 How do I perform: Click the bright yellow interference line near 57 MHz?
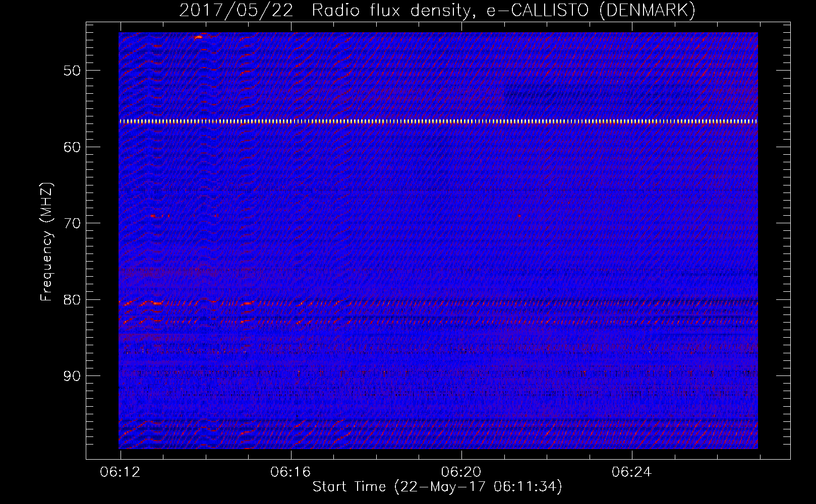click(x=438, y=121)
